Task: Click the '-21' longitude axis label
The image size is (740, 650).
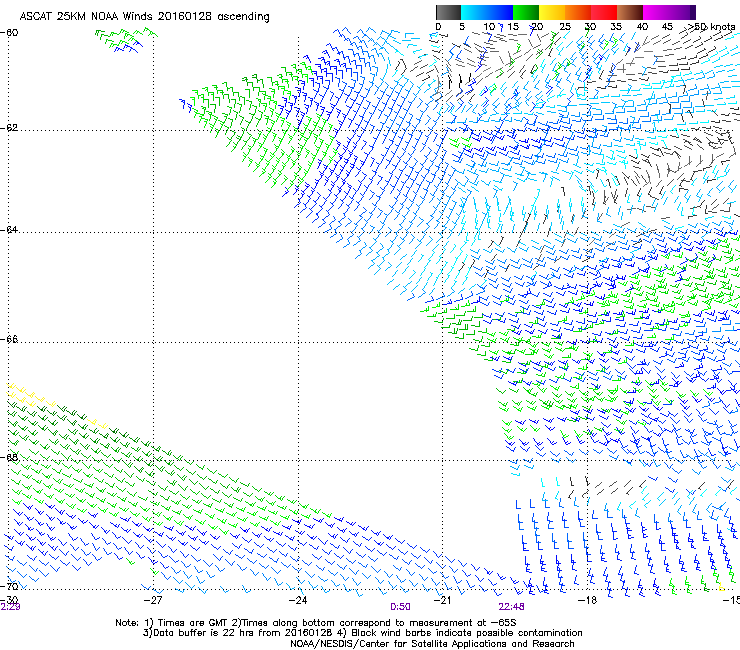Action: [442, 600]
